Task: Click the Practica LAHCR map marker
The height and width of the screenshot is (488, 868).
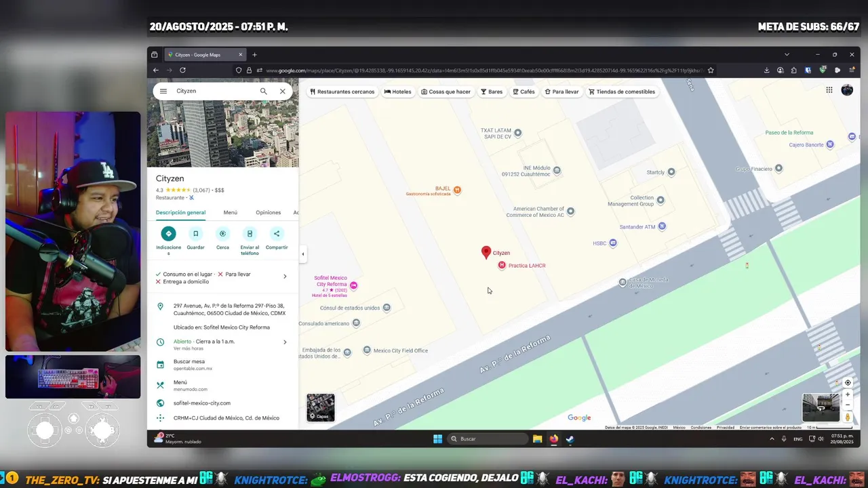Action: pyautogui.click(x=502, y=265)
